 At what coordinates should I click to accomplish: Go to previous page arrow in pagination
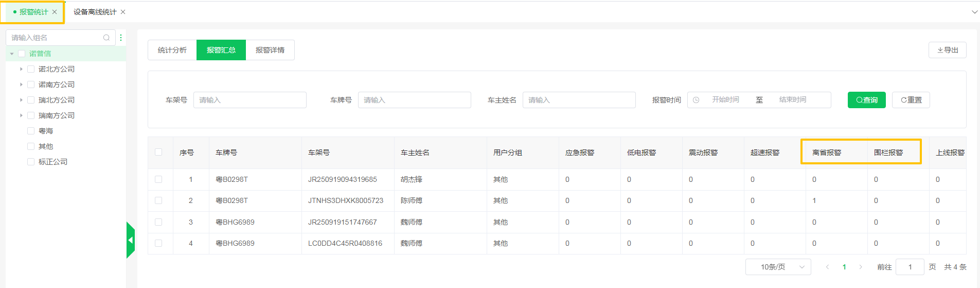[x=827, y=267]
